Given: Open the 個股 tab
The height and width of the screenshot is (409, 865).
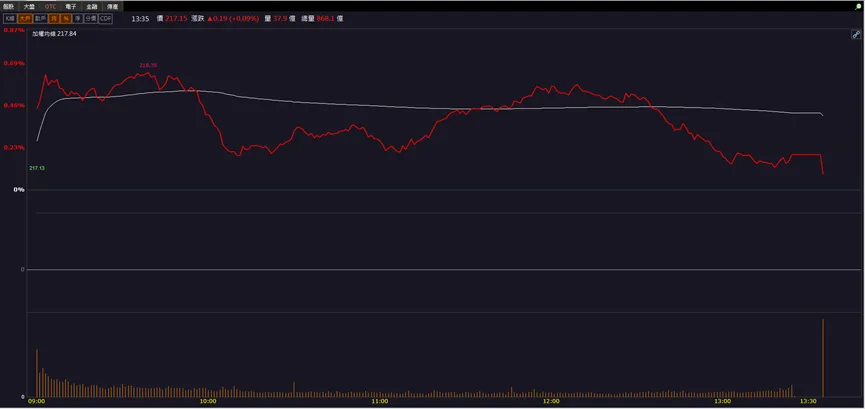Looking at the screenshot, I should click(x=8, y=7).
